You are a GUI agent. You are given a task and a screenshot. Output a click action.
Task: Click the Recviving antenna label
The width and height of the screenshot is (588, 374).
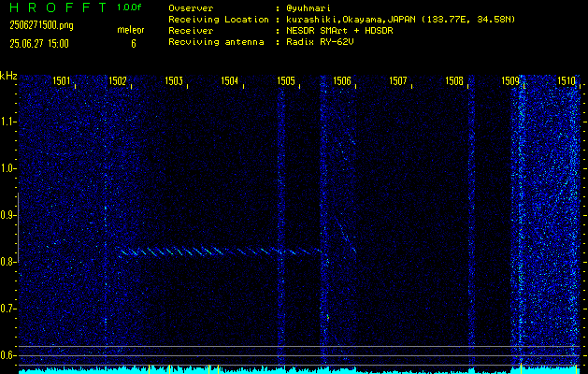(216, 42)
